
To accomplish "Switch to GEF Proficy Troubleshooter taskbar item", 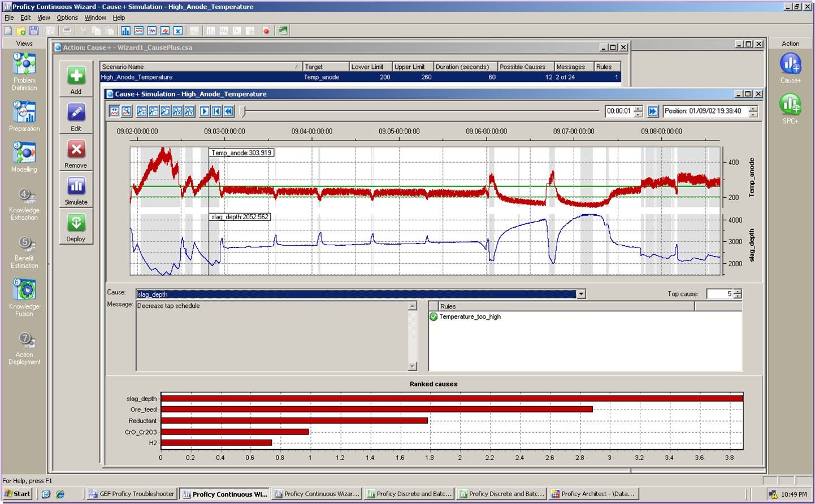I will (x=131, y=494).
